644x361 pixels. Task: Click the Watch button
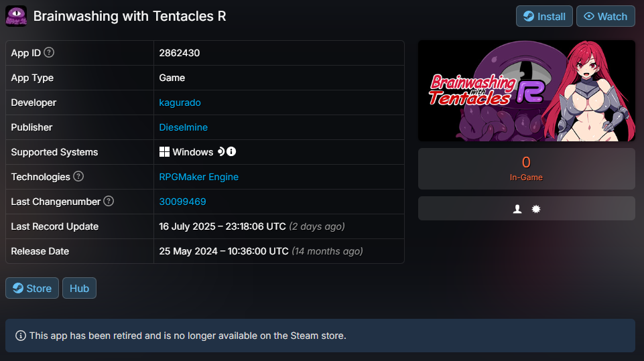tap(605, 17)
